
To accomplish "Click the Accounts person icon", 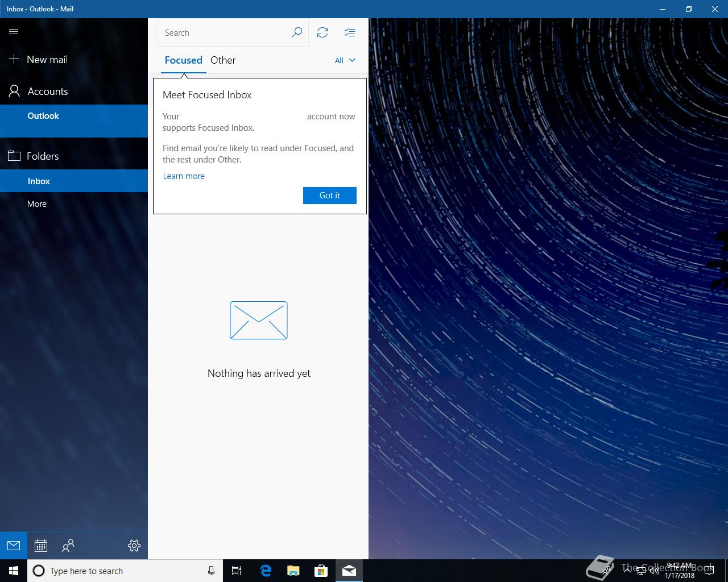I will [x=14, y=91].
